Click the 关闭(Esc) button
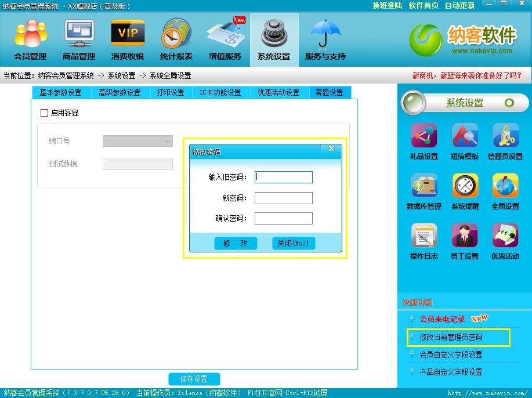This screenshot has width=532, height=398. tap(293, 244)
